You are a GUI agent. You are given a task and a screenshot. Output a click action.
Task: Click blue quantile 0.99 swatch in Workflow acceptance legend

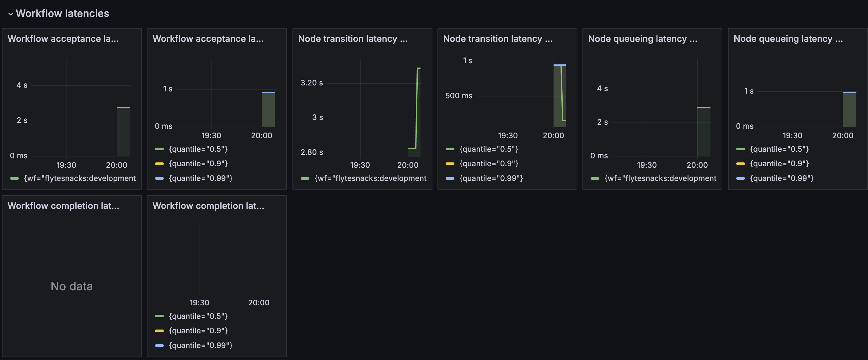point(159,178)
